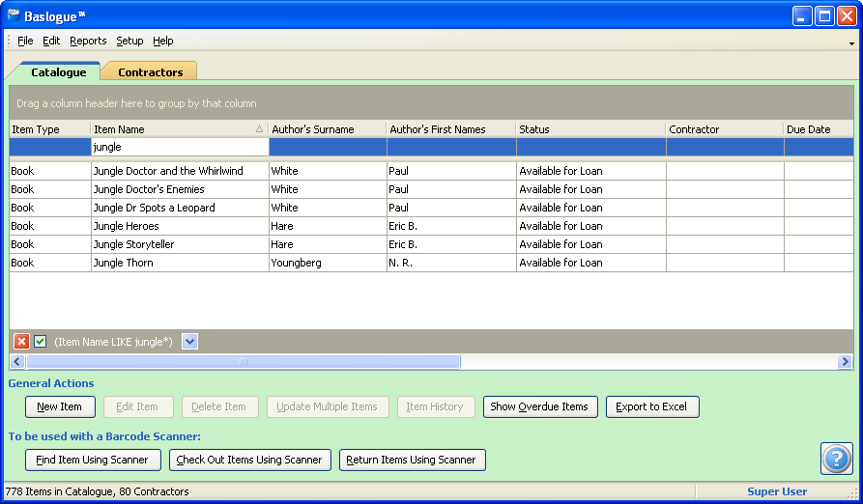Click the Item Name LIKE jungle* filter text
Screen dimensions: 863x504
pyautogui.click(x=113, y=342)
